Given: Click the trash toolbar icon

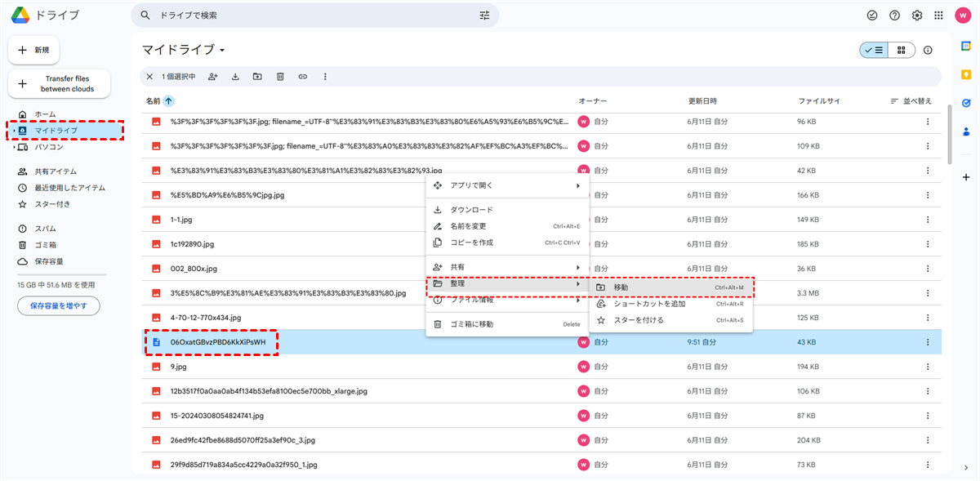Looking at the screenshot, I should tap(280, 77).
